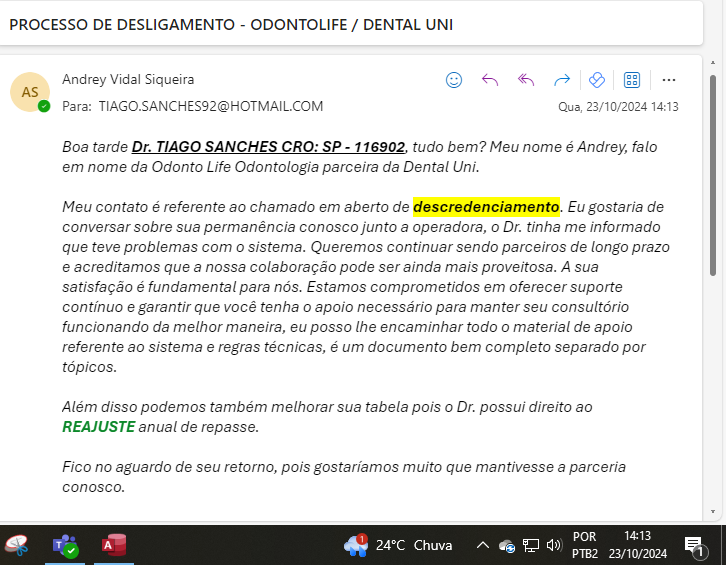
Task: Click the speaker volume icon in the tray
Action: pyautogui.click(x=555, y=545)
